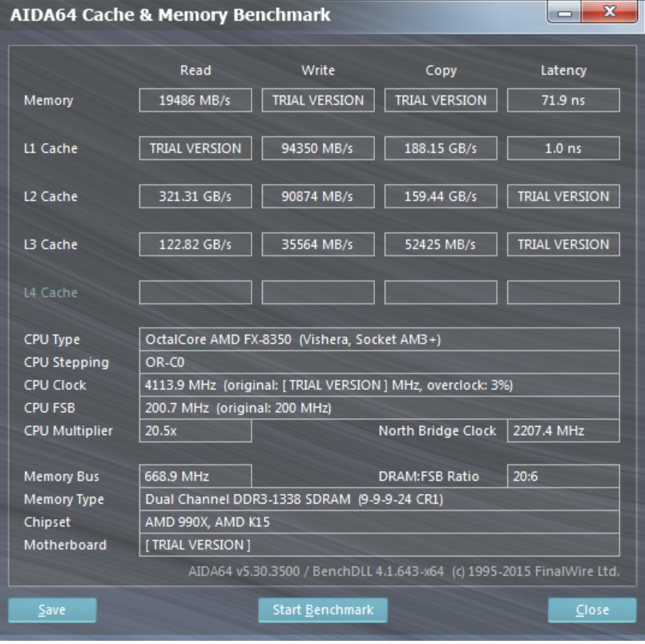Image resolution: width=645 pixels, height=644 pixels.
Task: Click L1 Cache Read TRIAL VERSION field
Action: point(196,148)
